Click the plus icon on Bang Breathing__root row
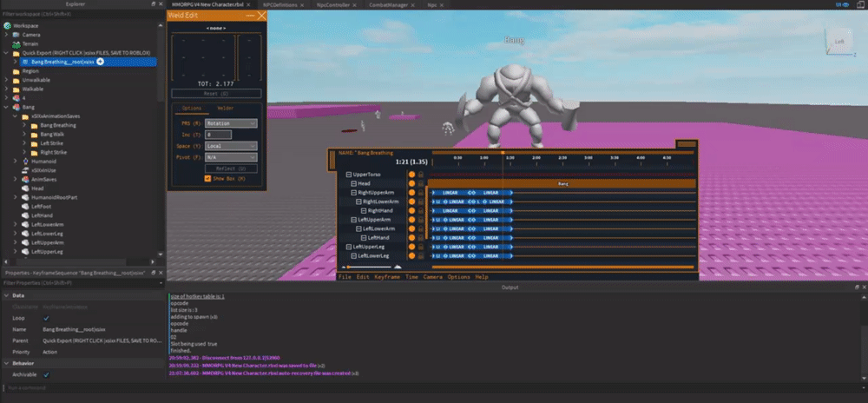Image resolution: width=868 pixels, height=403 pixels. point(100,62)
